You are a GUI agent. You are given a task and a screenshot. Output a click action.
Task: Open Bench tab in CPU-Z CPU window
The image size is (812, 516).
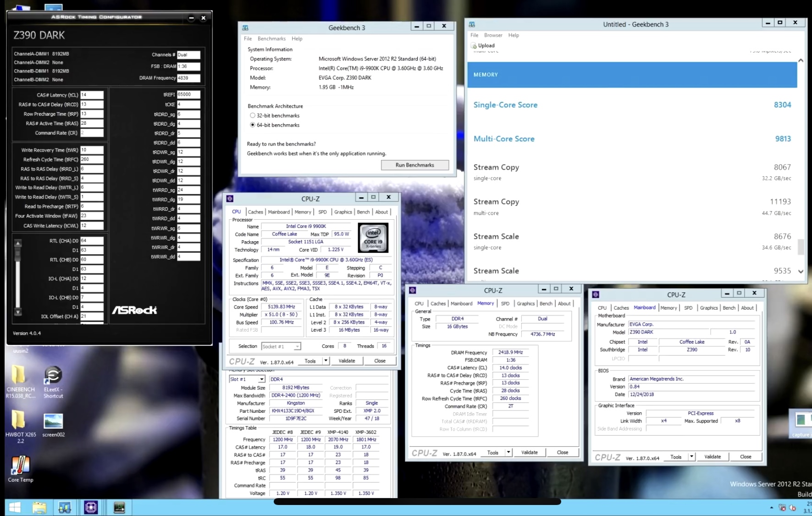(363, 212)
